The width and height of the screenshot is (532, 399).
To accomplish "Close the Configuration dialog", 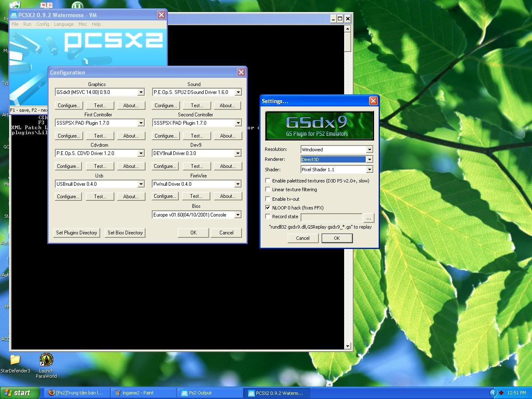I will point(241,72).
